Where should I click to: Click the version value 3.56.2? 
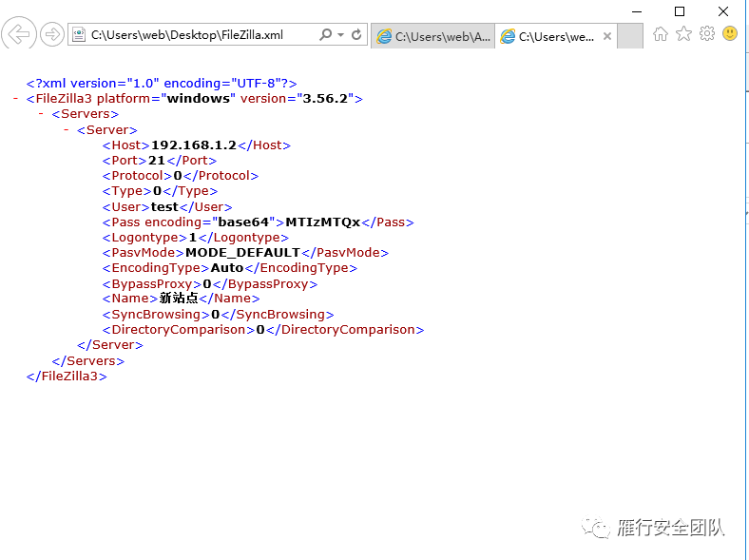coord(325,99)
